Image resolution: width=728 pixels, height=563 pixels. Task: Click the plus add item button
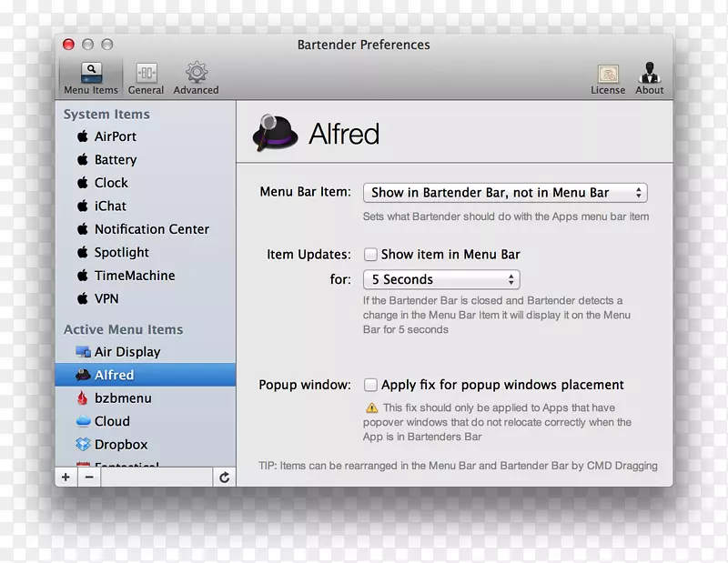pyautogui.click(x=66, y=478)
